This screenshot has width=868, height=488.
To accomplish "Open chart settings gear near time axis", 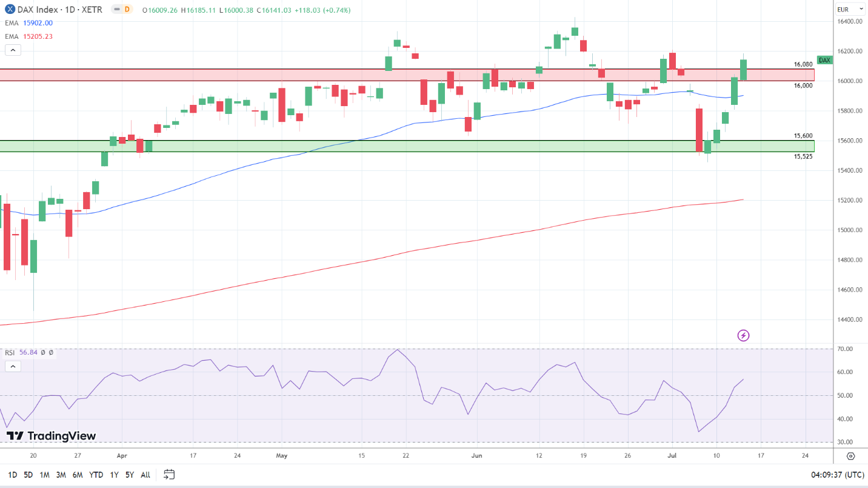I will point(850,456).
